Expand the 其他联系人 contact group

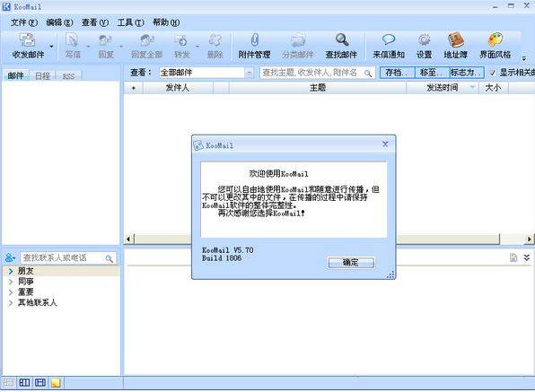(11, 302)
